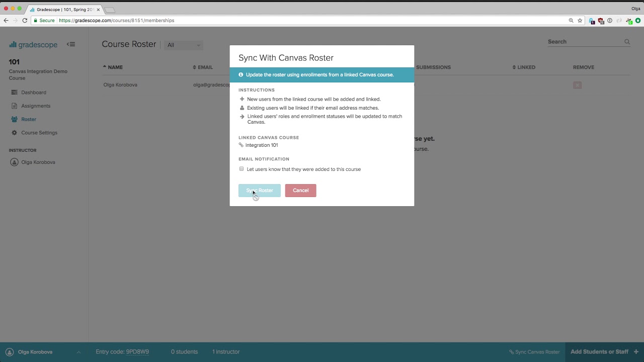Sort the roster by Email column
The image size is (644, 362).
pyautogui.click(x=203, y=67)
